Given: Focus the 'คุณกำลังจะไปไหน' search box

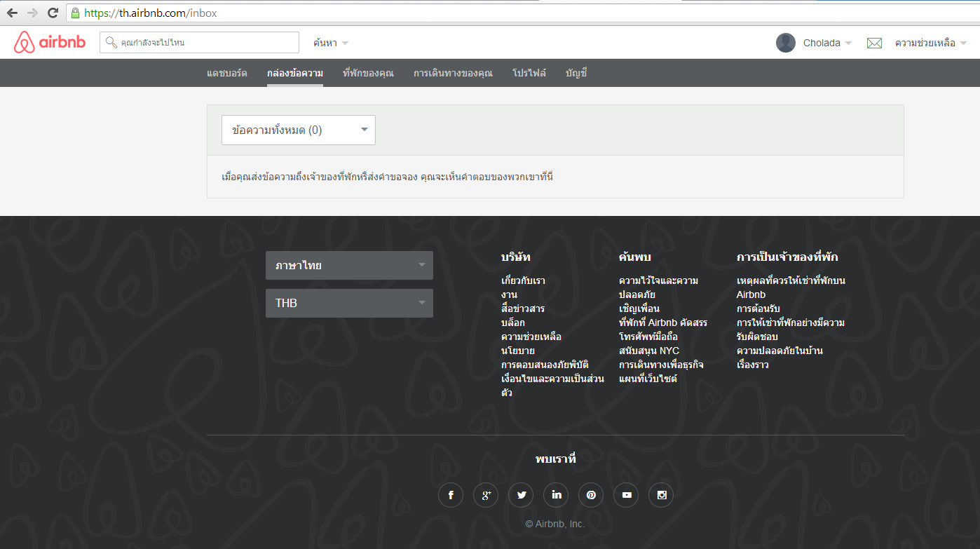Looking at the screenshot, I should (199, 43).
